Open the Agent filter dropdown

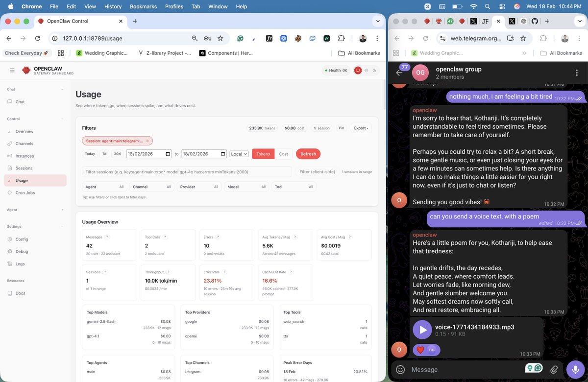tap(104, 187)
